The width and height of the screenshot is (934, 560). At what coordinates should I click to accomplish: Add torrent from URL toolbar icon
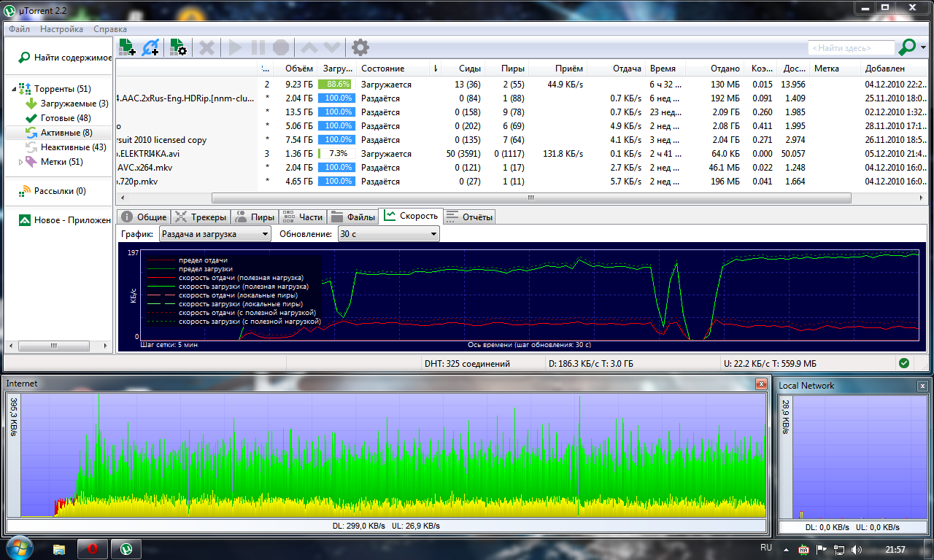pyautogui.click(x=151, y=47)
